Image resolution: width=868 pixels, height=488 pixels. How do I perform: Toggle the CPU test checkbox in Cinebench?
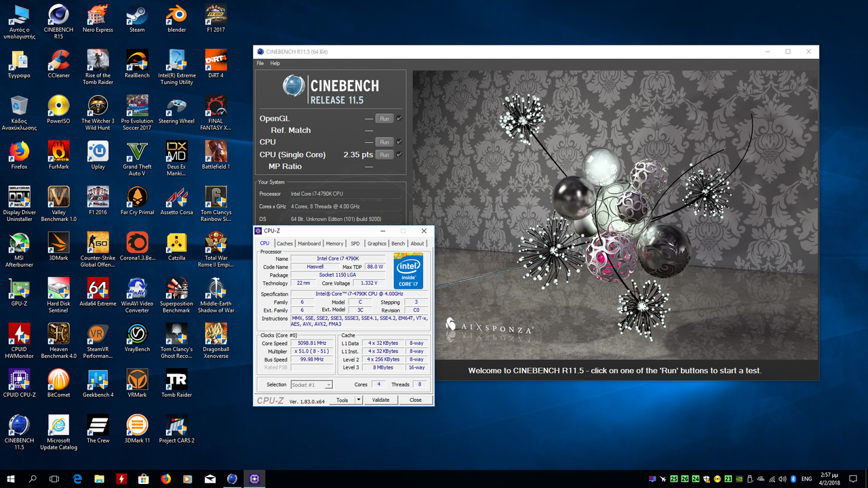pyautogui.click(x=399, y=142)
